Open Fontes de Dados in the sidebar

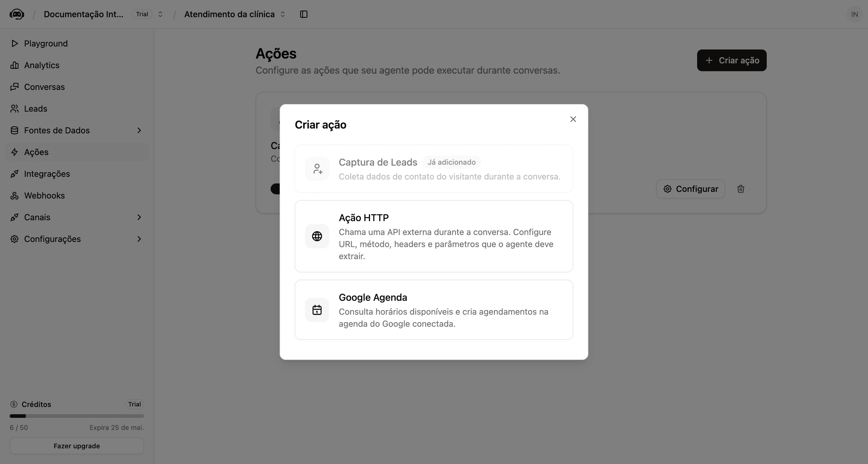coord(77,131)
